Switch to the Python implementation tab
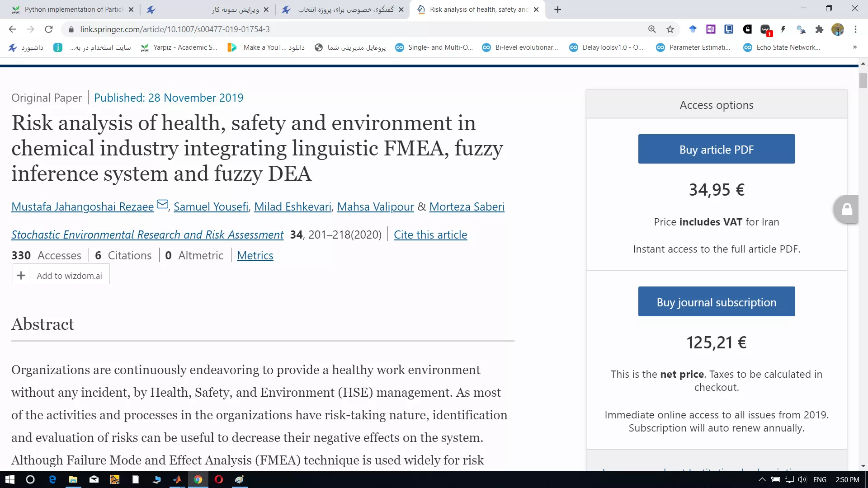This screenshot has height=488, width=868. click(x=72, y=9)
